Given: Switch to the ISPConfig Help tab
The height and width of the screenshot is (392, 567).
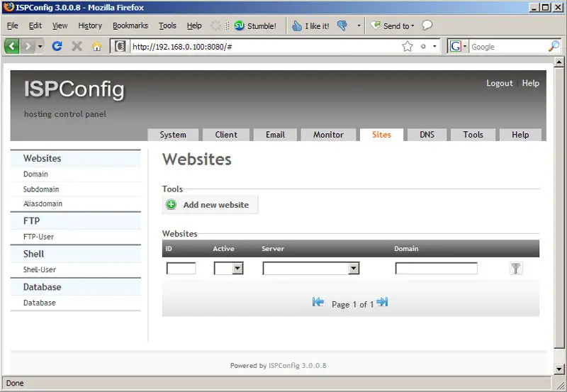Looking at the screenshot, I should click(x=520, y=135).
